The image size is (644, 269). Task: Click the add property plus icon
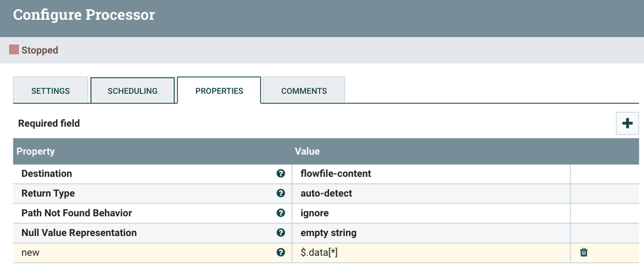coord(627,124)
